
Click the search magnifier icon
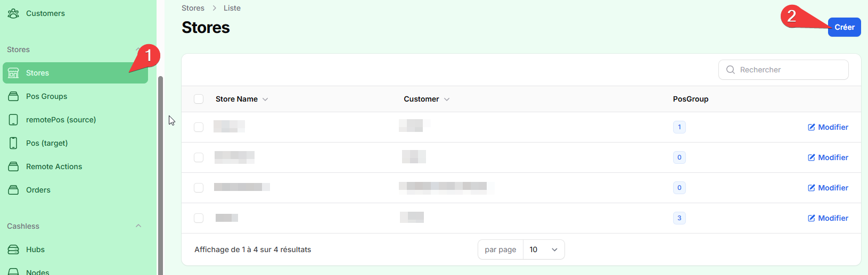[x=731, y=70]
